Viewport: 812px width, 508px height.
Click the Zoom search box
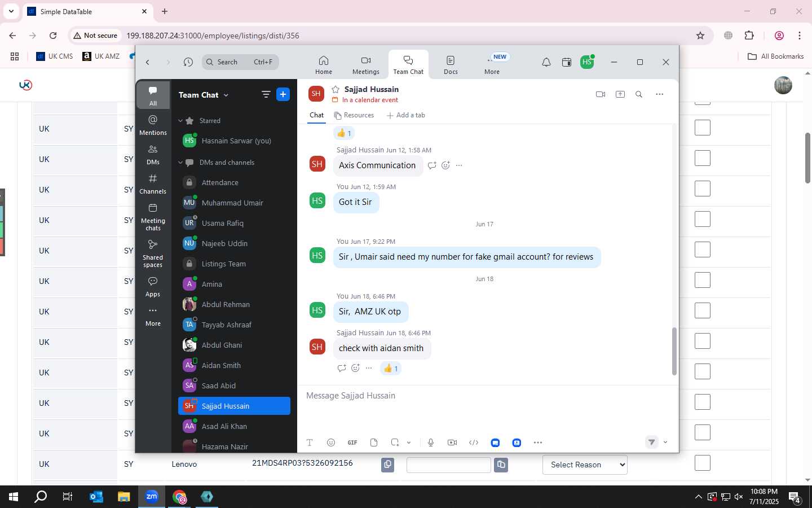tap(240, 62)
